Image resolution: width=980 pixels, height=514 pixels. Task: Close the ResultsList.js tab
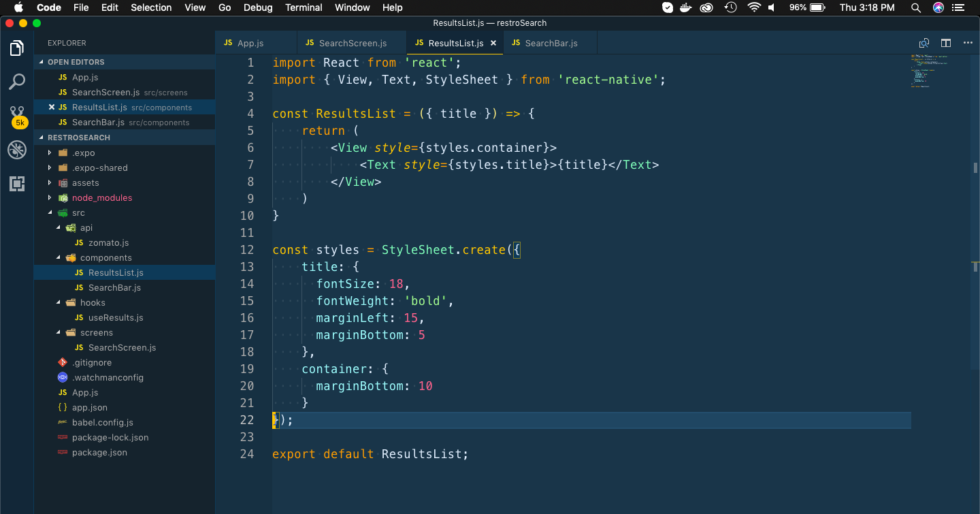493,43
